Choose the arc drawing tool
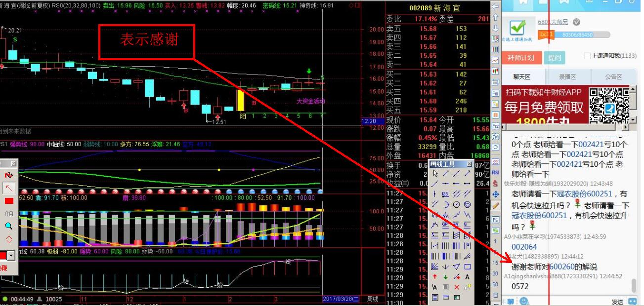Viewport: 644px width, 306px height. tap(446, 204)
